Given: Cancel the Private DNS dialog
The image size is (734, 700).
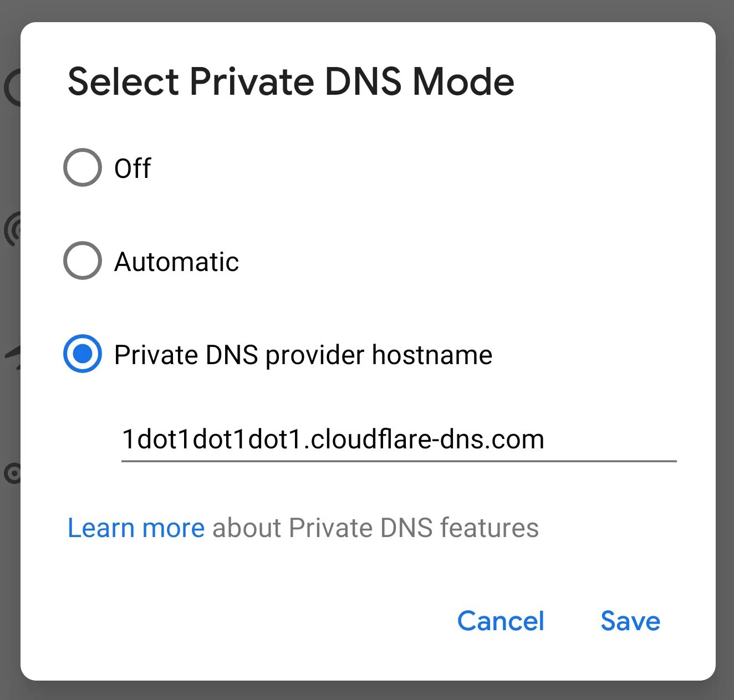Looking at the screenshot, I should click(501, 621).
